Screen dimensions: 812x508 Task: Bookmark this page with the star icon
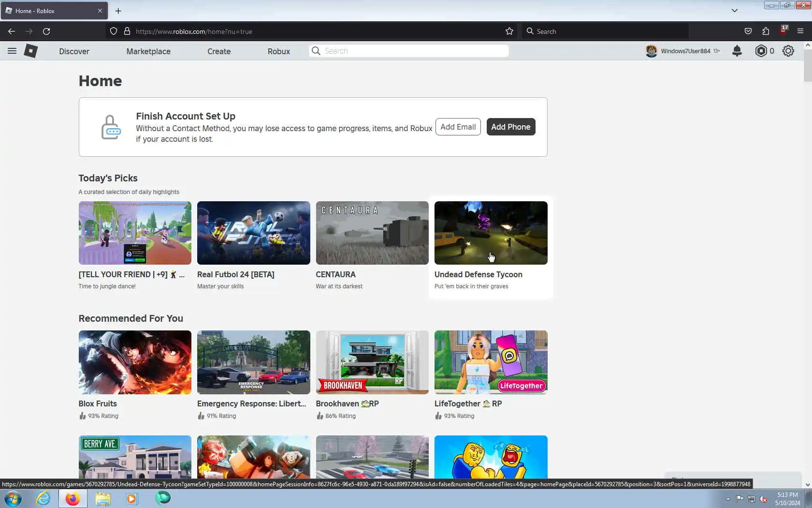click(509, 31)
